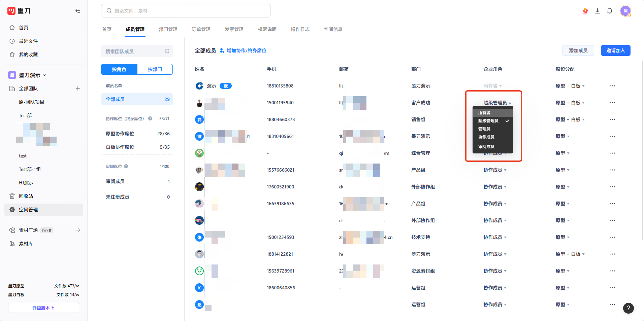Open seat dropdown for row 18814122821

(570, 254)
